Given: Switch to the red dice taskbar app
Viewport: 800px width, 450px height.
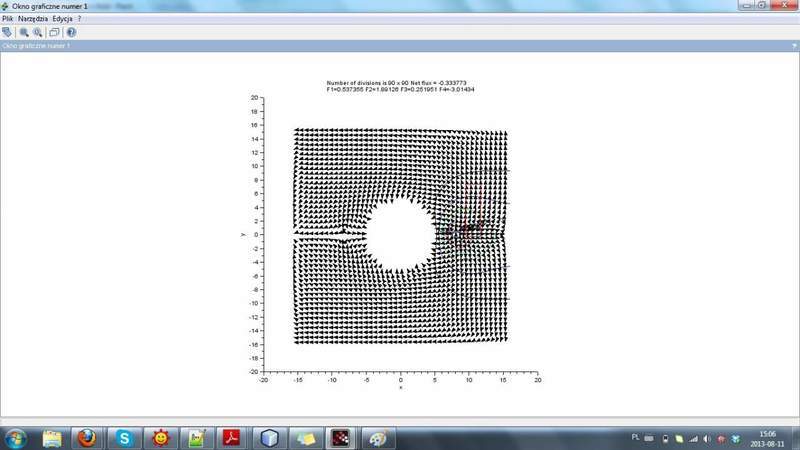Looking at the screenshot, I should tap(341, 438).
